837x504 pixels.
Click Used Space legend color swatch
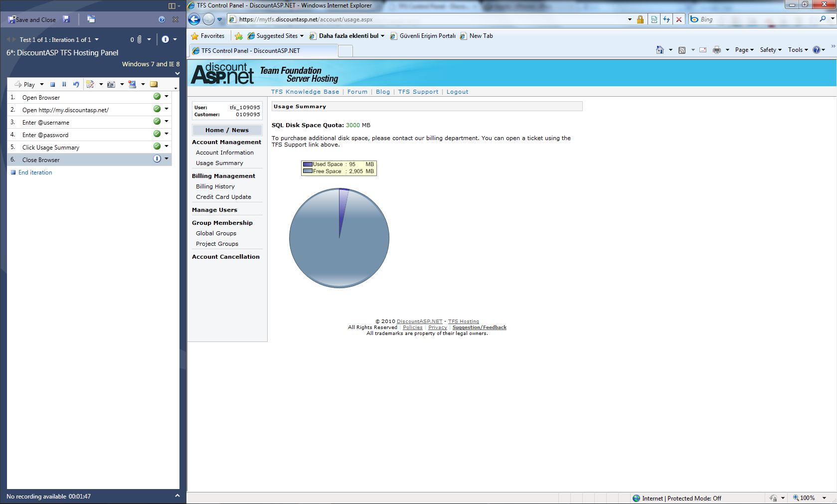(308, 164)
